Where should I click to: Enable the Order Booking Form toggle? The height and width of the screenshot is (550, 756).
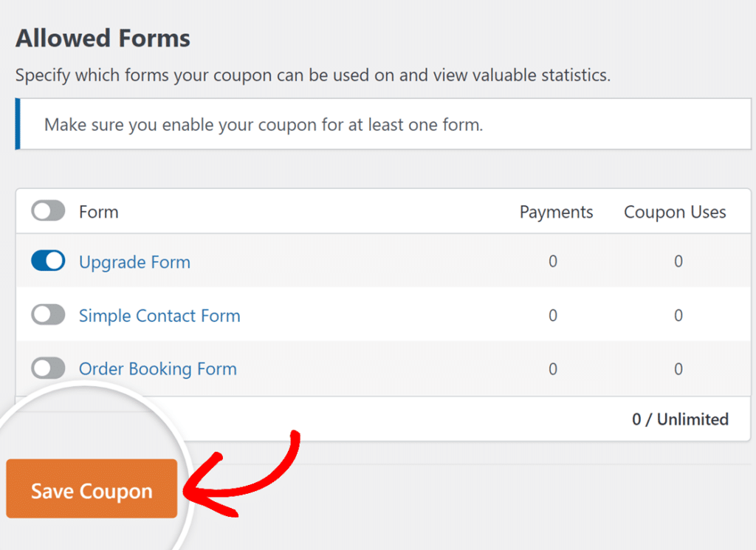click(47, 368)
